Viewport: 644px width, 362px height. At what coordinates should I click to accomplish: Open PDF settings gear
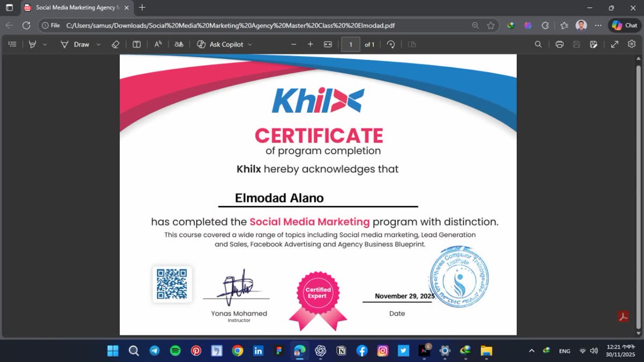pyautogui.click(x=632, y=45)
